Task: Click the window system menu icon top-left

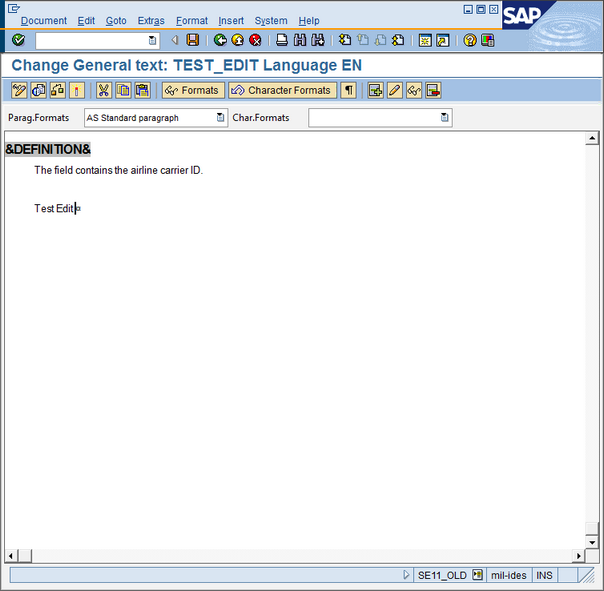Action: [13, 8]
